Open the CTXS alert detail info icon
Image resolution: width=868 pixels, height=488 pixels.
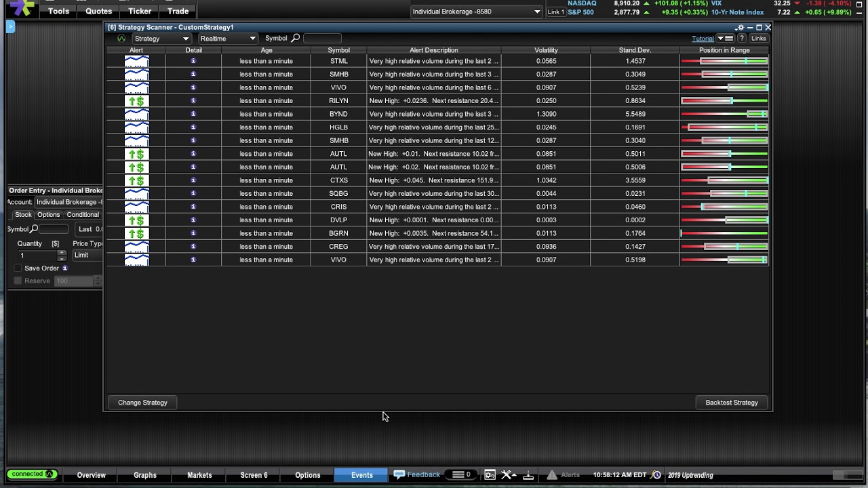pos(193,180)
